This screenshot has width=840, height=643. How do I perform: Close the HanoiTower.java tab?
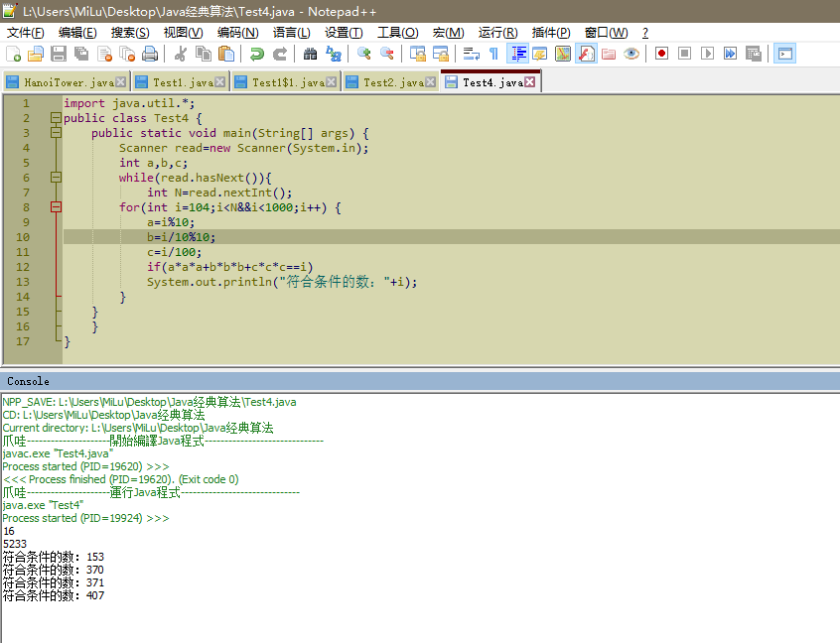(x=121, y=82)
